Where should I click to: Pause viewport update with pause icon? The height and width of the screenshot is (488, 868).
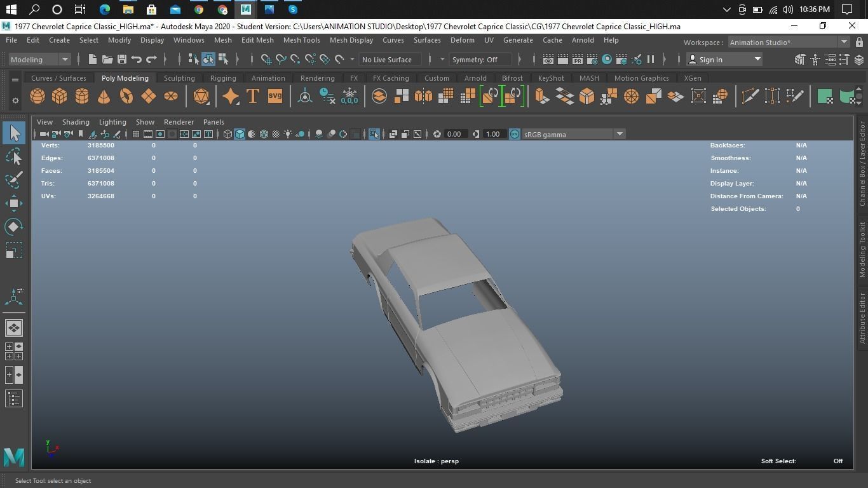[651, 60]
